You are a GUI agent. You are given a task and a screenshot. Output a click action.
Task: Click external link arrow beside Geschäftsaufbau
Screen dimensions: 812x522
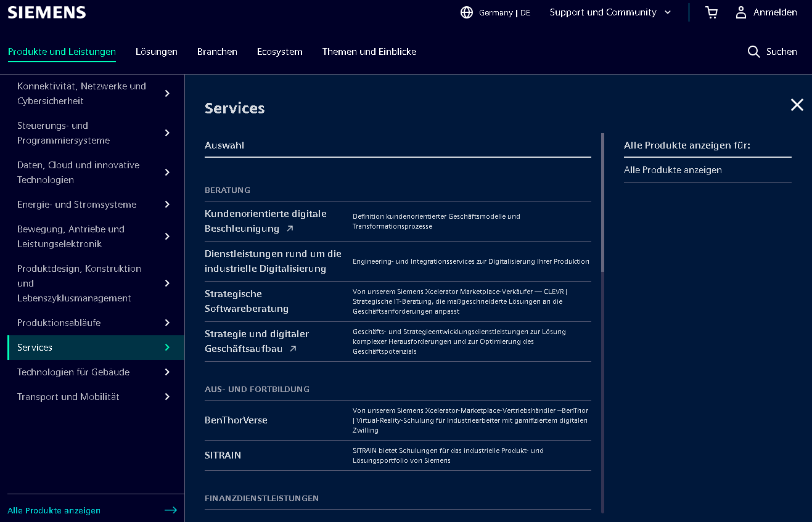coord(293,349)
